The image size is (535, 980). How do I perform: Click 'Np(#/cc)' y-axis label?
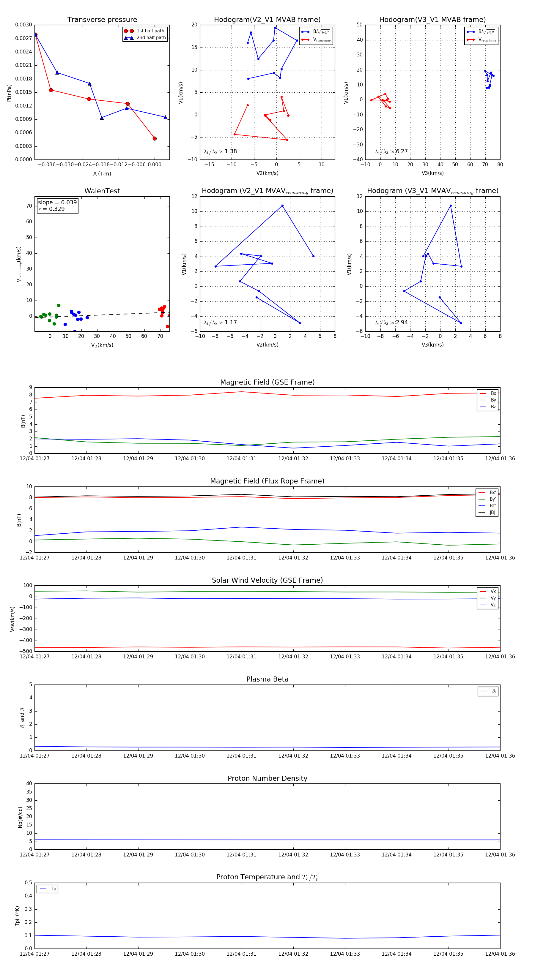[x=20, y=817]
